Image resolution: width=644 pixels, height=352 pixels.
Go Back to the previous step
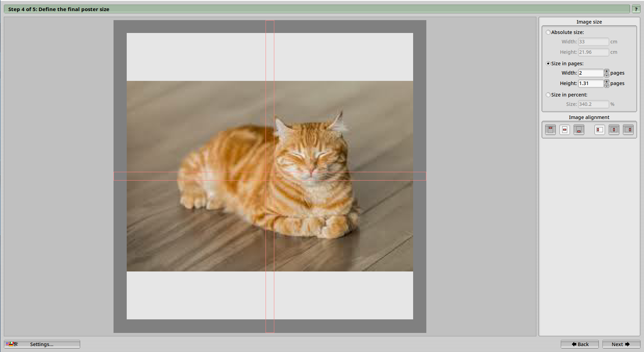579,344
